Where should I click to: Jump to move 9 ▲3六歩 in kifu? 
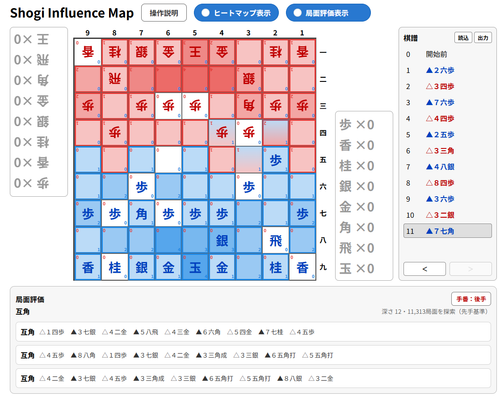coord(447,199)
